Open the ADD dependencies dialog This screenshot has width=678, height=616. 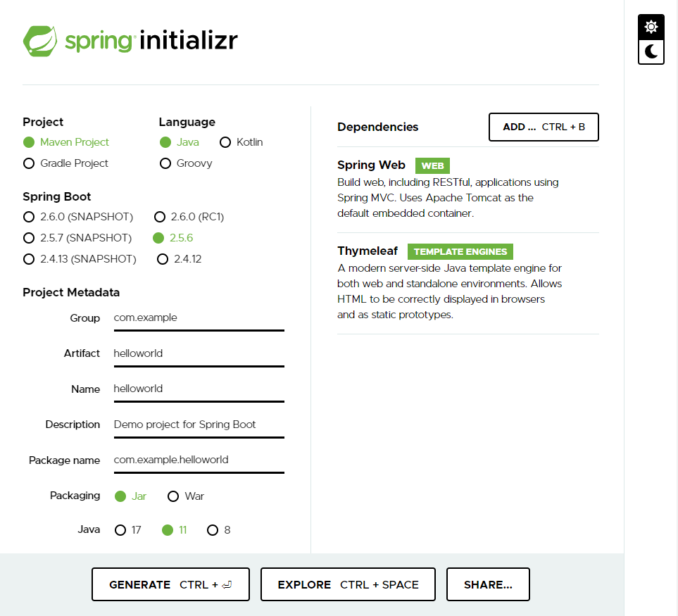[x=543, y=127]
